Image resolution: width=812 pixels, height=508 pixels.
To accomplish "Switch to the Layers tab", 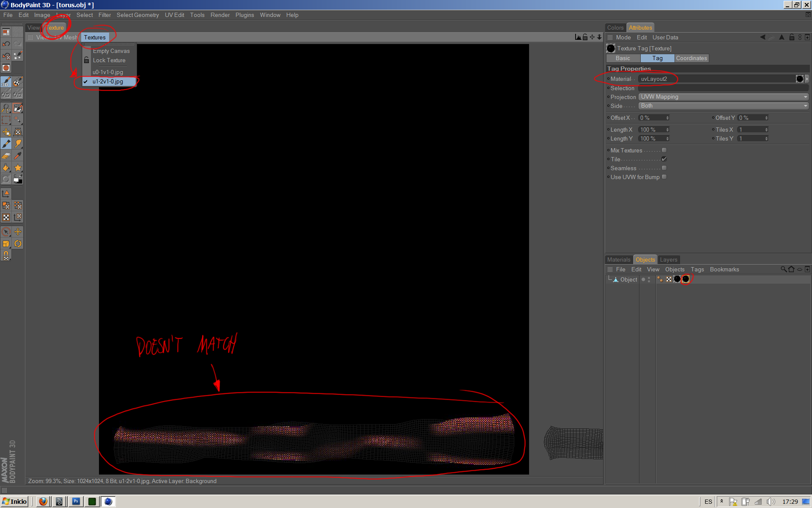I will (669, 260).
